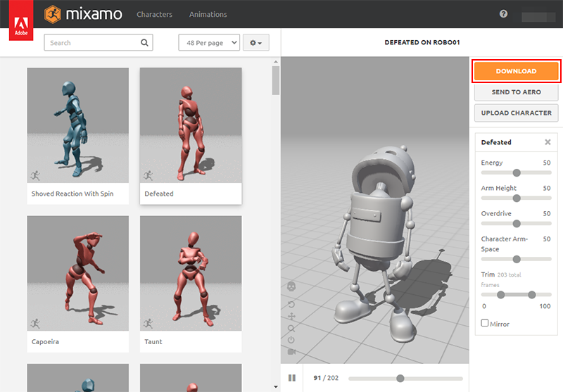The height and width of the screenshot is (392, 563).
Task: Pause the animation playback
Action: pyautogui.click(x=292, y=378)
